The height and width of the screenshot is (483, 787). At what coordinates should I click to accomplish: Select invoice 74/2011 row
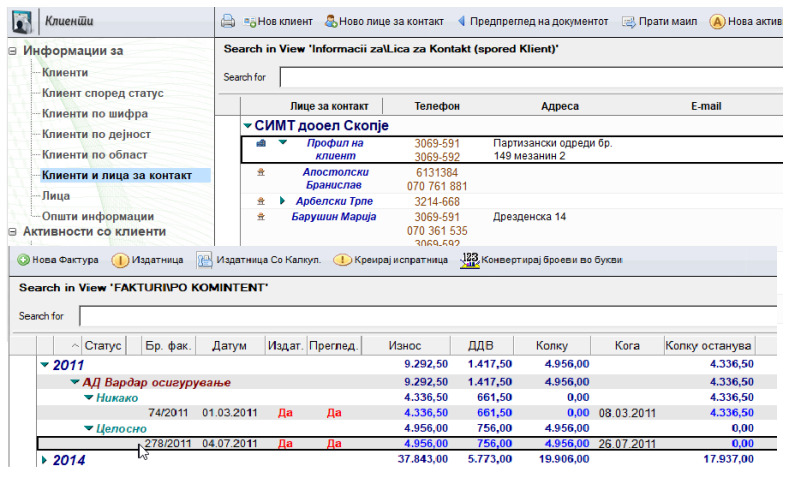coord(407,413)
